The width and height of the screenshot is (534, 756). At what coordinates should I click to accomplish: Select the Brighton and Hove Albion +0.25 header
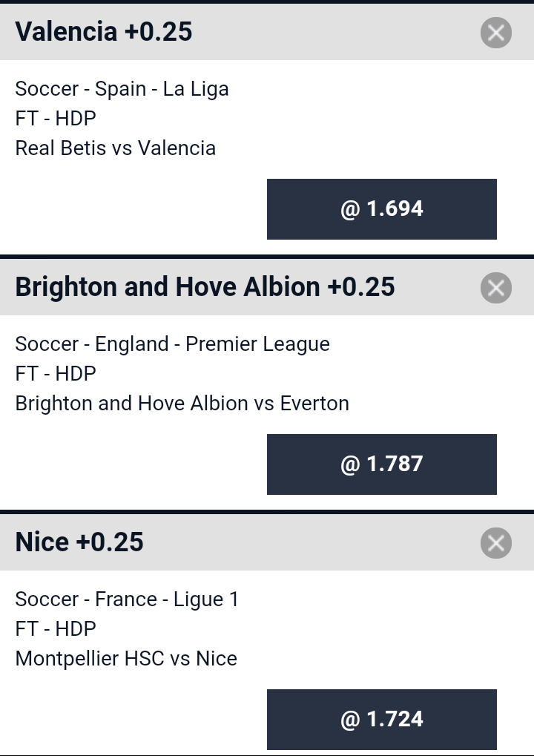205,287
